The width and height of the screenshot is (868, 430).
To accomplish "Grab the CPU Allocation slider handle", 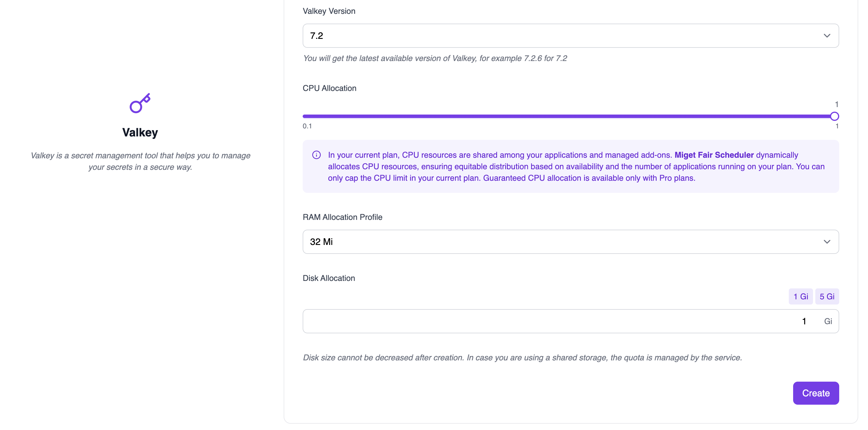I will tap(834, 116).
